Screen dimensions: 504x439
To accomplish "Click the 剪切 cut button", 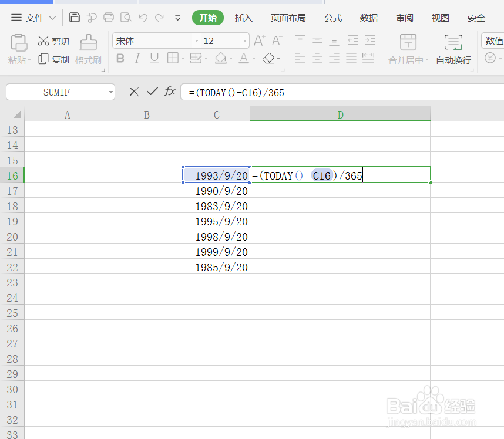I will pyautogui.click(x=53, y=41).
